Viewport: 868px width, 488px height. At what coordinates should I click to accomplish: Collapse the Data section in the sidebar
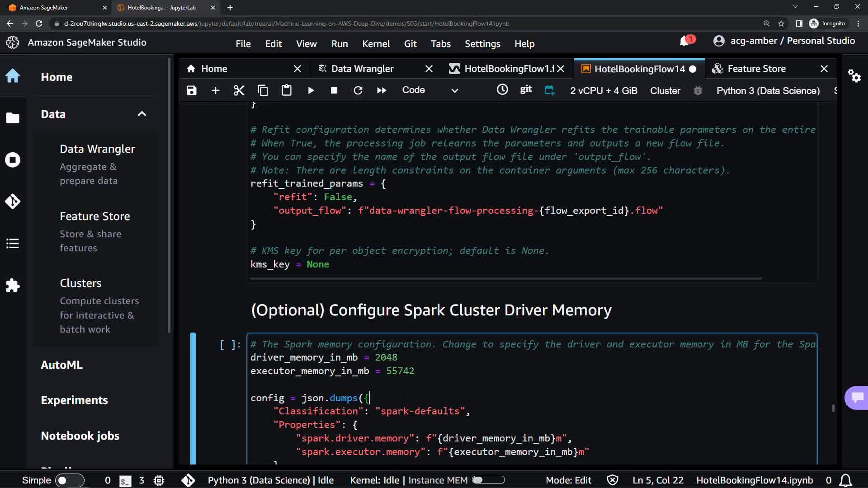(142, 114)
